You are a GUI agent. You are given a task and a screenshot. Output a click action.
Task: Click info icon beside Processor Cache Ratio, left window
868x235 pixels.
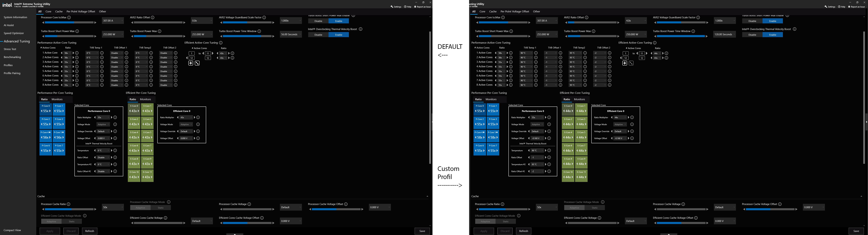tap(68, 204)
